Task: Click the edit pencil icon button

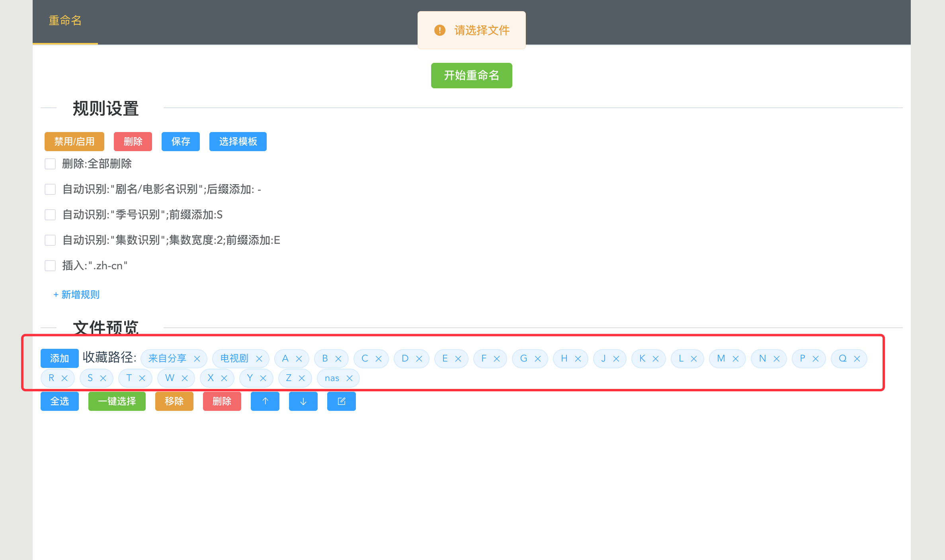Action: pyautogui.click(x=341, y=401)
